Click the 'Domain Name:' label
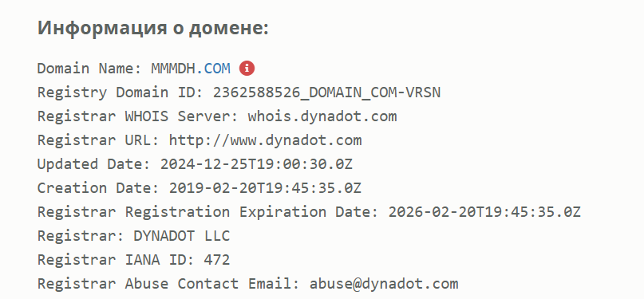 pyautogui.click(x=89, y=69)
